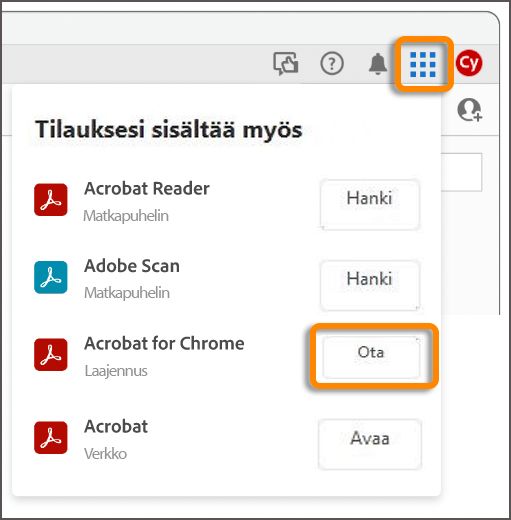
Task: Click Avaa for Acrobat
Action: point(370,444)
